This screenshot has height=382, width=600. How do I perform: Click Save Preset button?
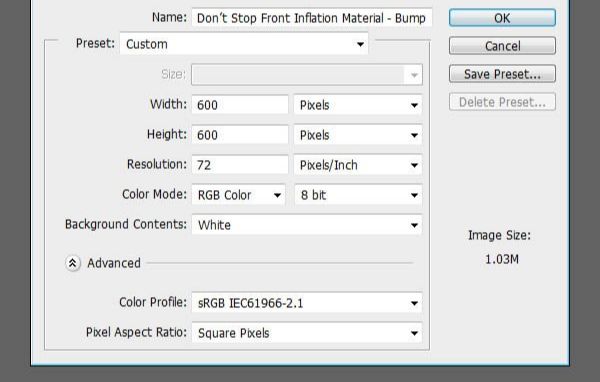point(502,74)
